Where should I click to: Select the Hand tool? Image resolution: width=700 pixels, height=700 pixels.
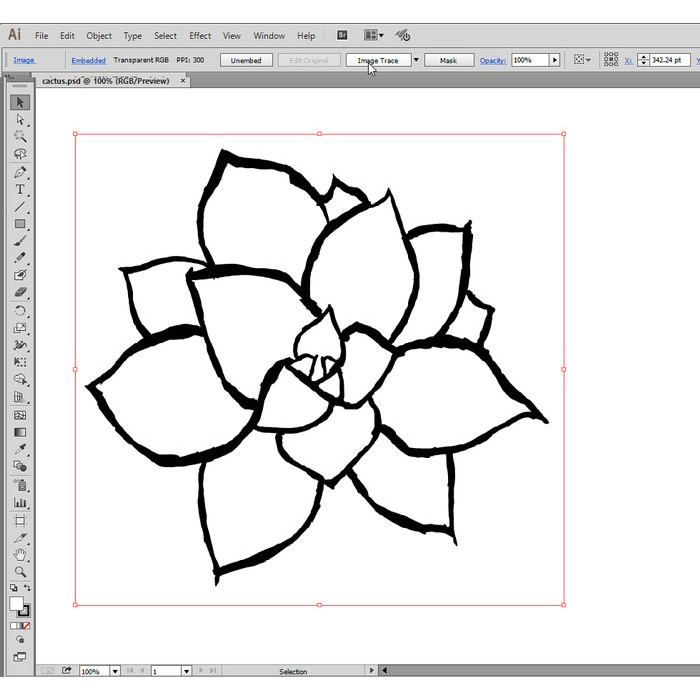tap(20, 554)
